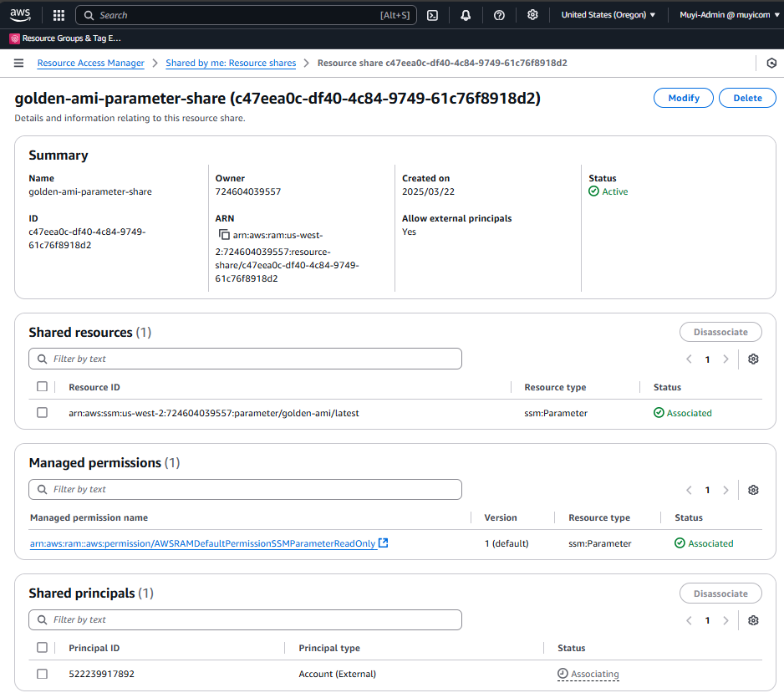Focus the top Search bar
Viewport: 784px width, 698px height.
click(x=246, y=16)
